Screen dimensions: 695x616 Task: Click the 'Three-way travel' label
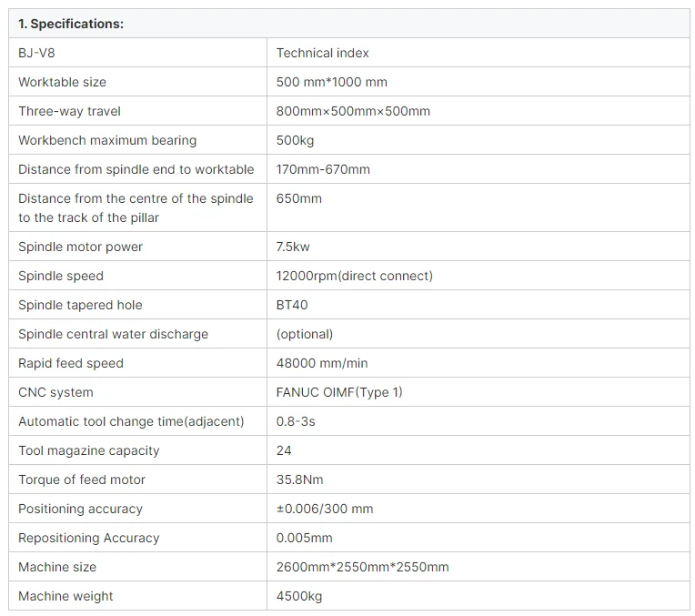[x=69, y=111]
